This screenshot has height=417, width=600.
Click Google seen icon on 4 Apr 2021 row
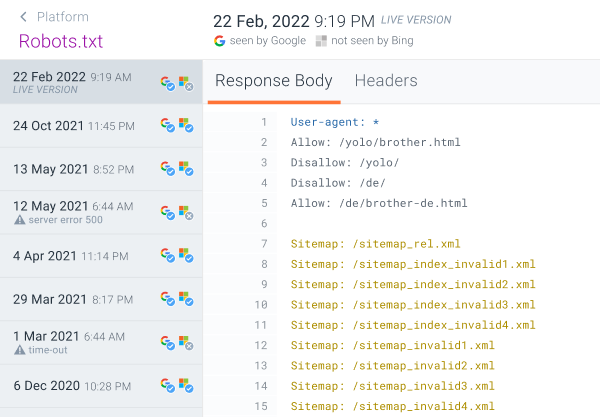point(168,255)
